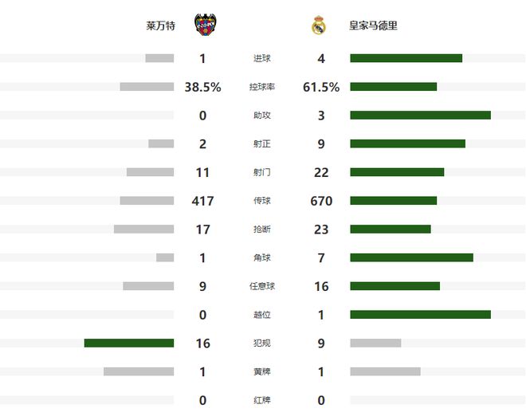Screen dimensions: 526x420
Task: Select the 皇家马德里 team name
Action: pos(374,26)
